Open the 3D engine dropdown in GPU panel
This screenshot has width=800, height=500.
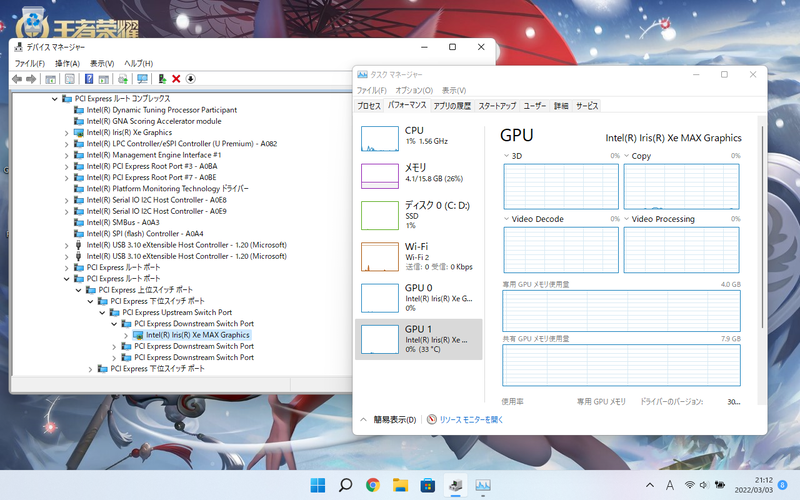tap(506, 156)
